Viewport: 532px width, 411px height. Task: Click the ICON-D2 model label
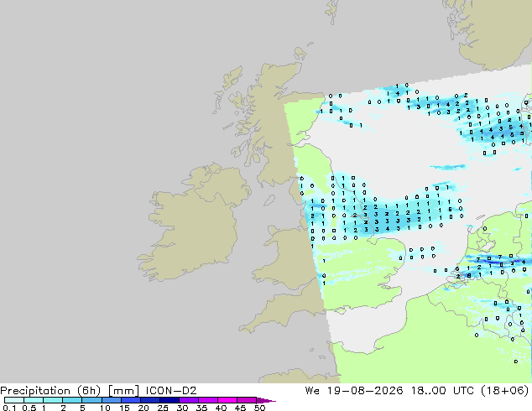(x=171, y=391)
